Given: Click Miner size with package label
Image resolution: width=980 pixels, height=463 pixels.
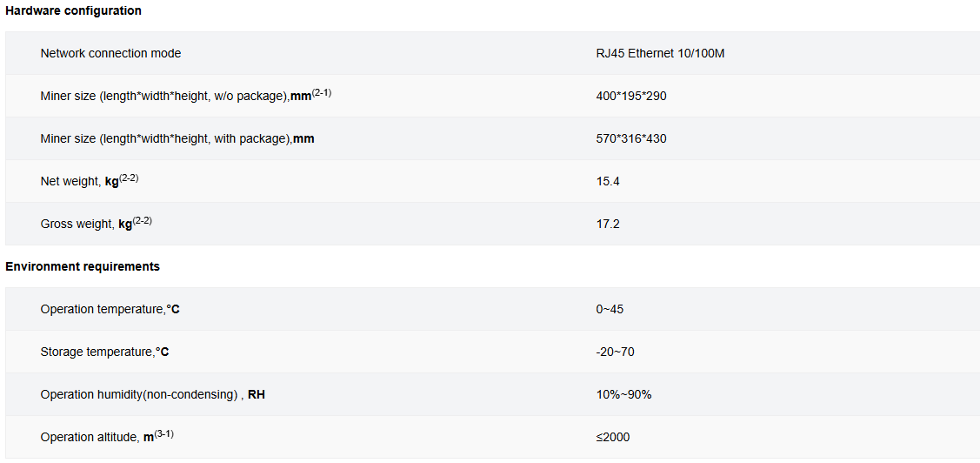Looking at the screenshot, I should [177, 139].
